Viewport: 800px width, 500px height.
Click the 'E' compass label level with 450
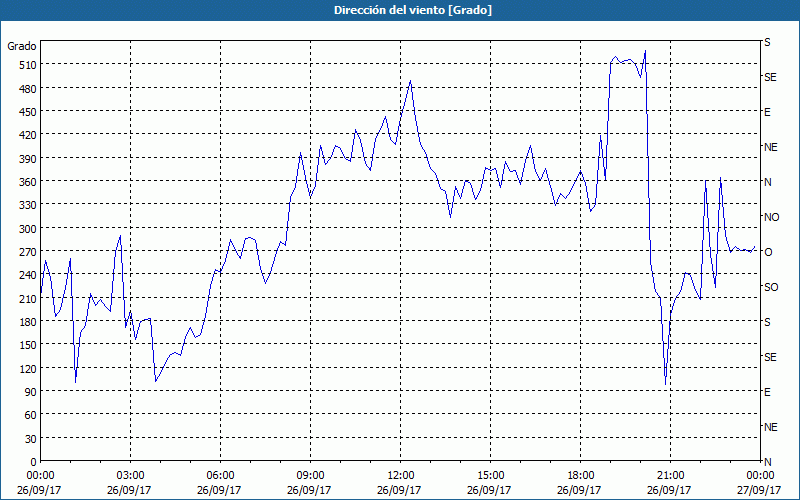point(767,112)
